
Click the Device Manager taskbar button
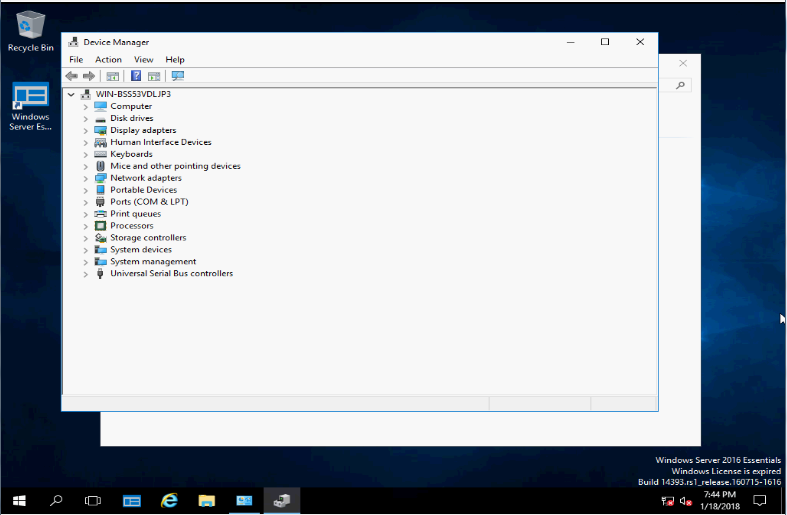(x=282, y=501)
